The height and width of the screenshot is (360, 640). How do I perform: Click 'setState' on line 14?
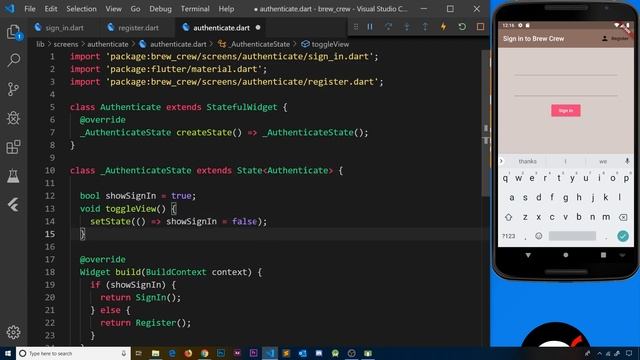click(110, 221)
